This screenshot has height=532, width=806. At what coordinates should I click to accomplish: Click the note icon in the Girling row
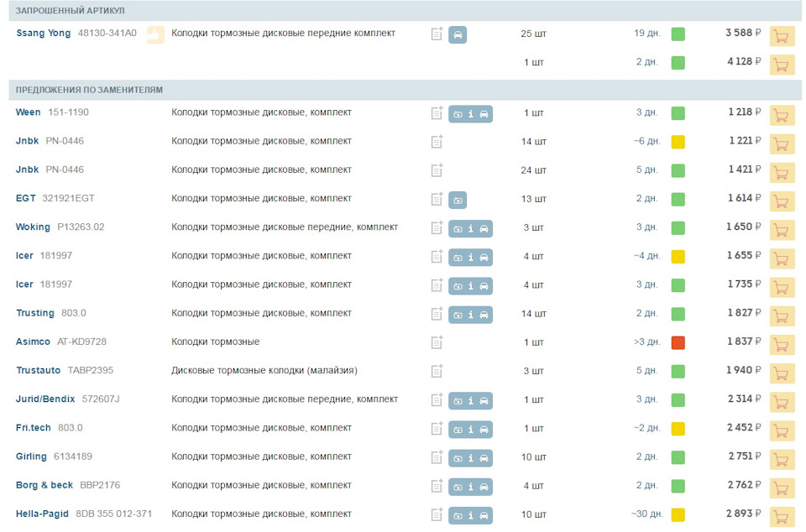point(437,457)
